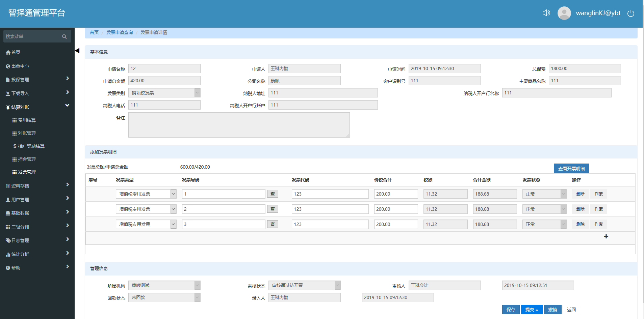
Task: Open the 提交 split button dropdown
Action: pos(532,310)
